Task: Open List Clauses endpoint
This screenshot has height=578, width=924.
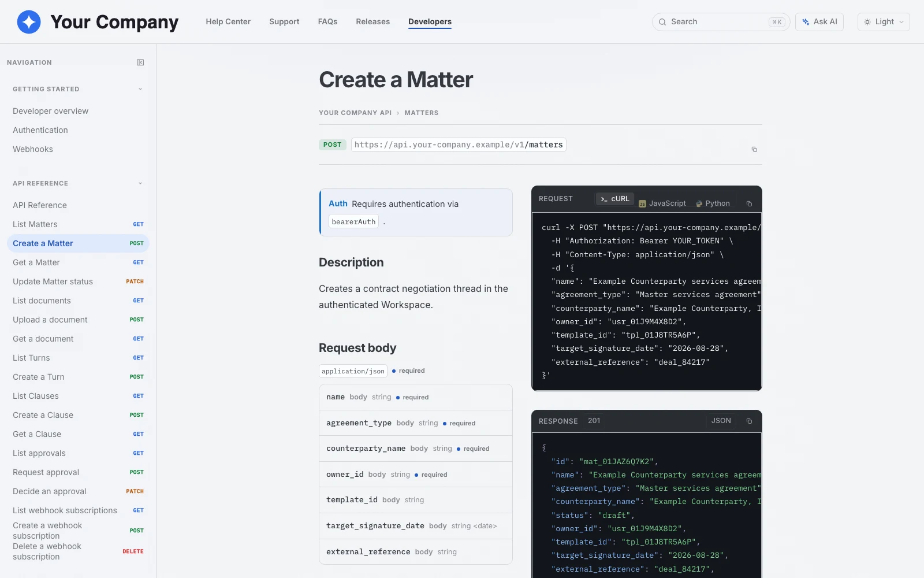Action: (78, 396)
